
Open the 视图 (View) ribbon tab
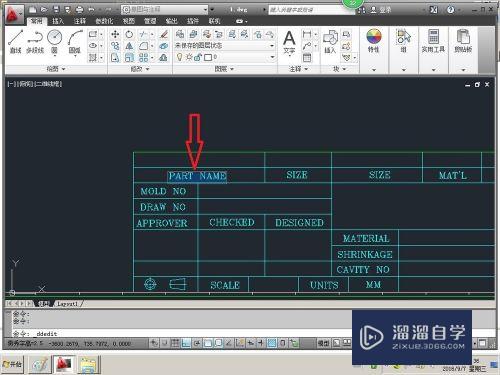pyautogui.click(x=129, y=21)
